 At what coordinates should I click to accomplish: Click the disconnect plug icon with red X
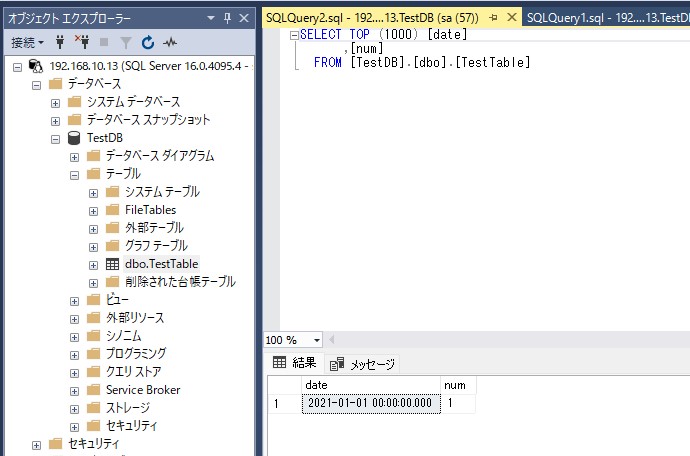tap(82, 42)
